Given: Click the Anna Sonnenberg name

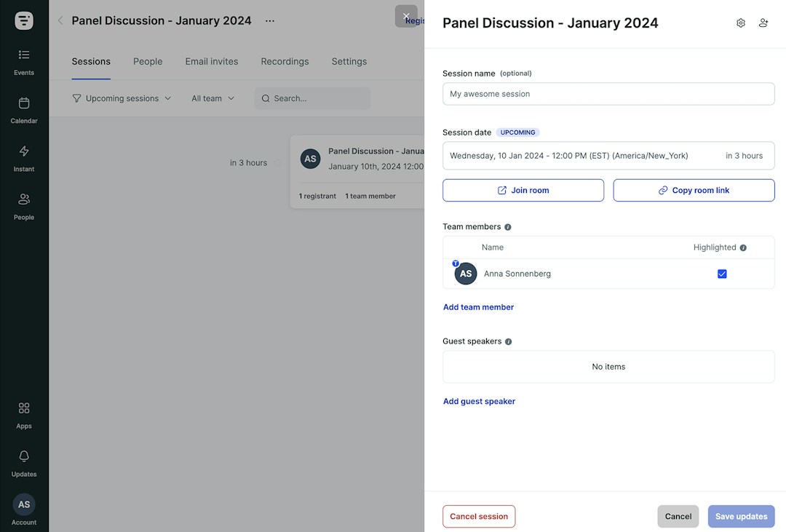Looking at the screenshot, I should (x=517, y=274).
